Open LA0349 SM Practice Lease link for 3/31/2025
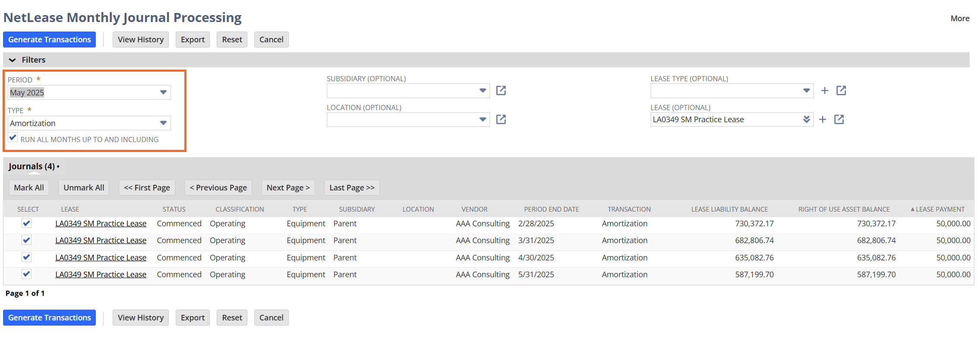Screen dimensions: 980x339 [x=101, y=241]
